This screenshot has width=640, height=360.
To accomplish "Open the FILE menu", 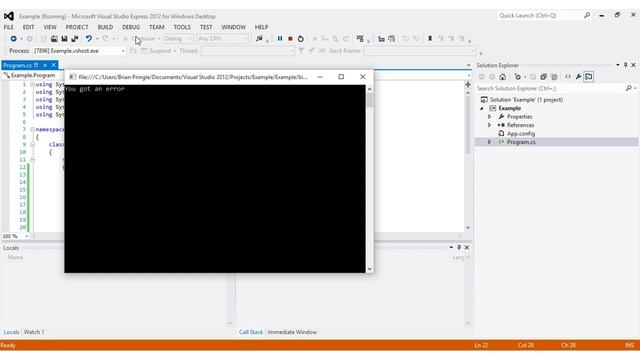I will 9,27.
